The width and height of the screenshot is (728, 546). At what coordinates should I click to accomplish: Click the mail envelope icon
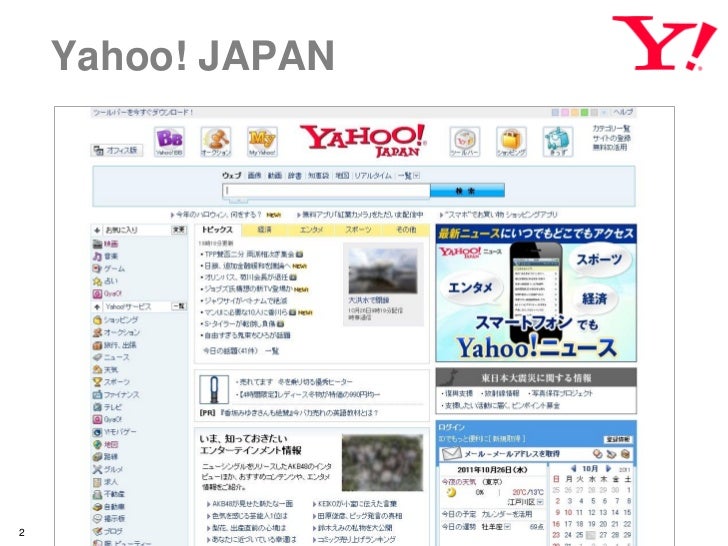click(451, 454)
